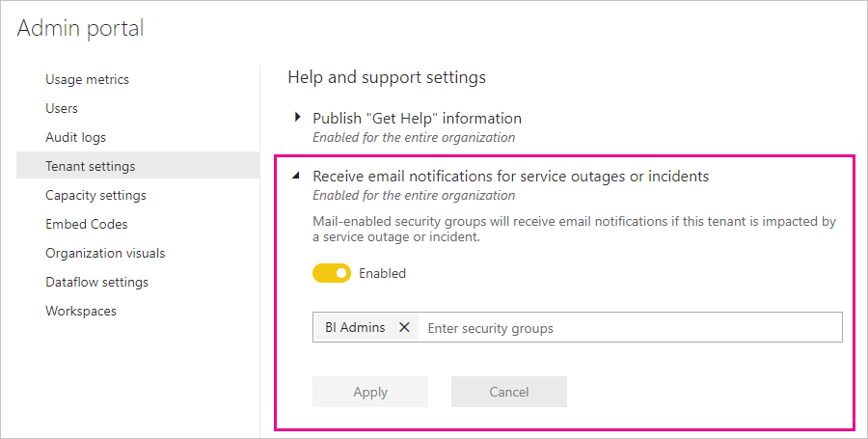This screenshot has width=868, height=439.
Task: Go to Dataflow settings
Action: (96, 282)
